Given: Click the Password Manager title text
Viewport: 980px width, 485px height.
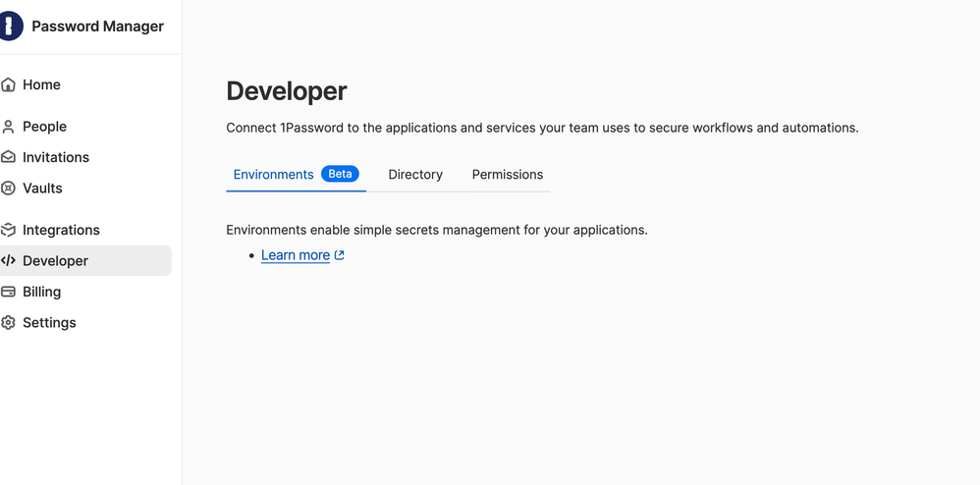Looking at the screenshot, I should click(x=97, y=27).
